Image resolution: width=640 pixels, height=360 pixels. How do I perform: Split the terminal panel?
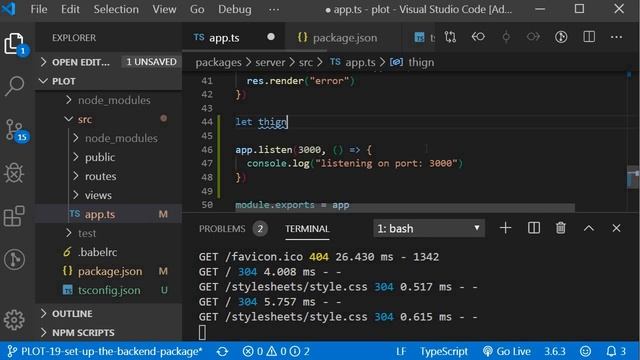coord(533,228)
